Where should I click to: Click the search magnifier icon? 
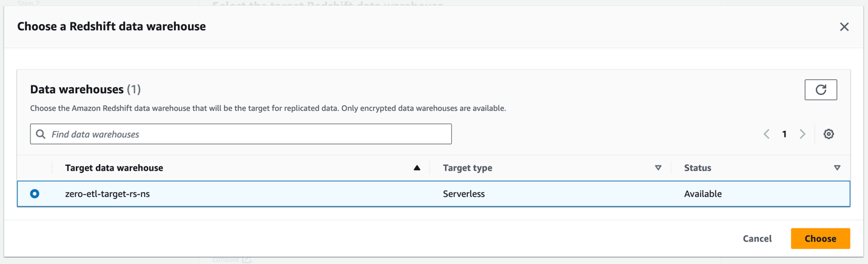coord(41,134)
